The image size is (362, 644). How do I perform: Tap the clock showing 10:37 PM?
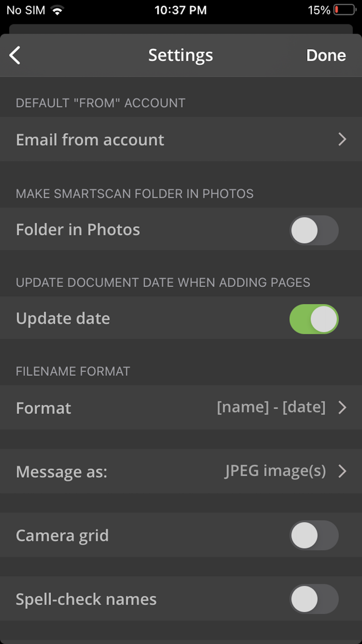(180, 9)
